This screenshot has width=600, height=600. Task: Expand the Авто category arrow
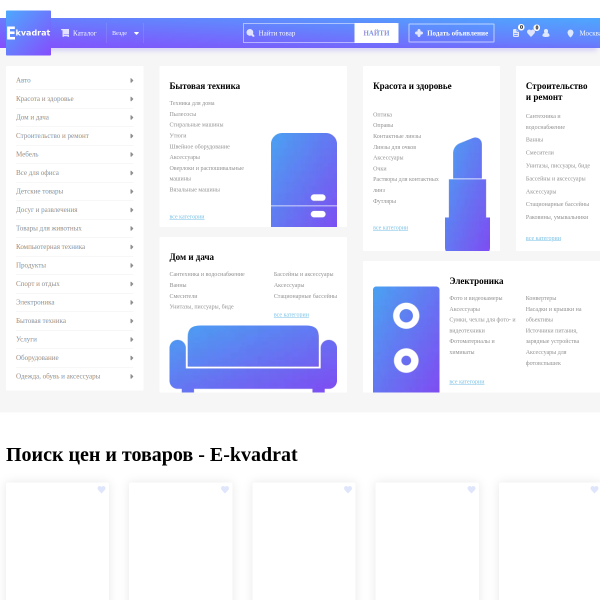click(132, 80)
